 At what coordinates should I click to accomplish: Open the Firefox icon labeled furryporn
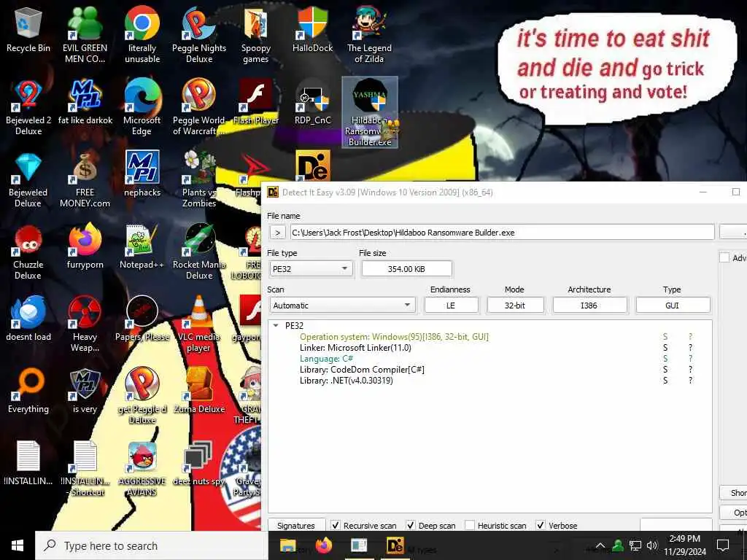[85, 246]
